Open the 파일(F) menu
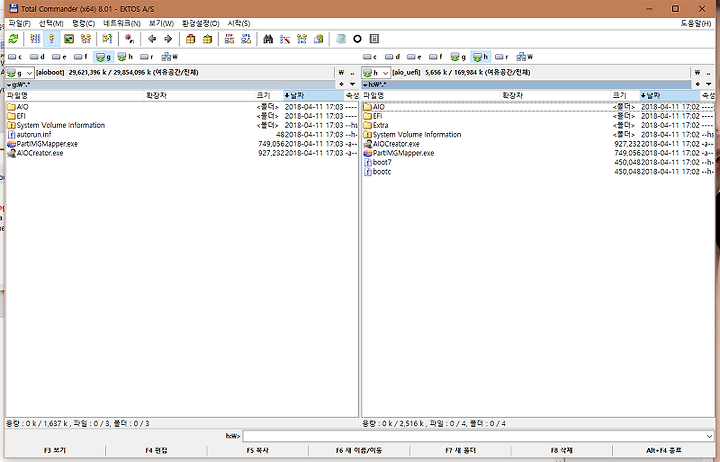This screenshot has height=462, width=720. [19, 23]
